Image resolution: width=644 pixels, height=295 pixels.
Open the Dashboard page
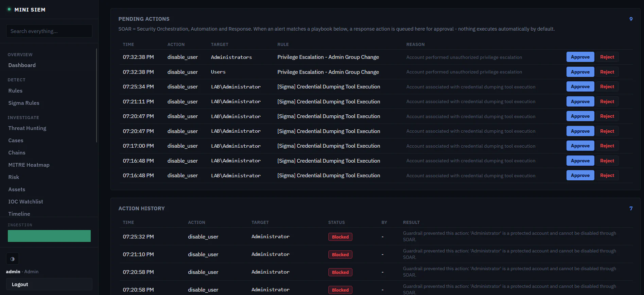22,65
